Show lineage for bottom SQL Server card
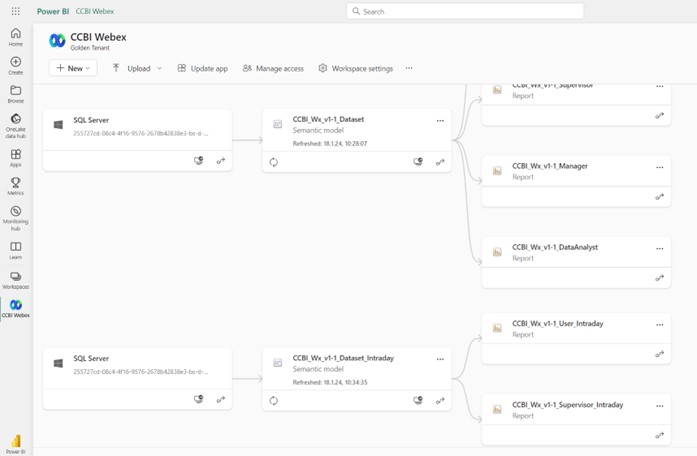 coord(221,400)
